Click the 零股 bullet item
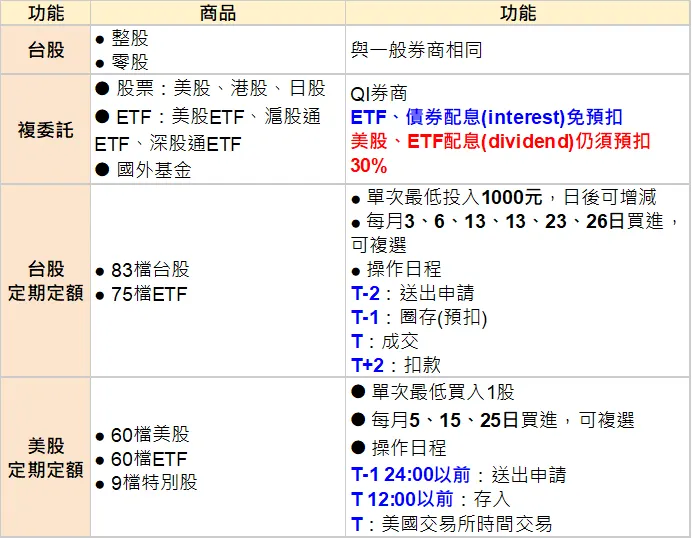The height and width of the screenshot is (539, 692). click(x=130, y=62)
